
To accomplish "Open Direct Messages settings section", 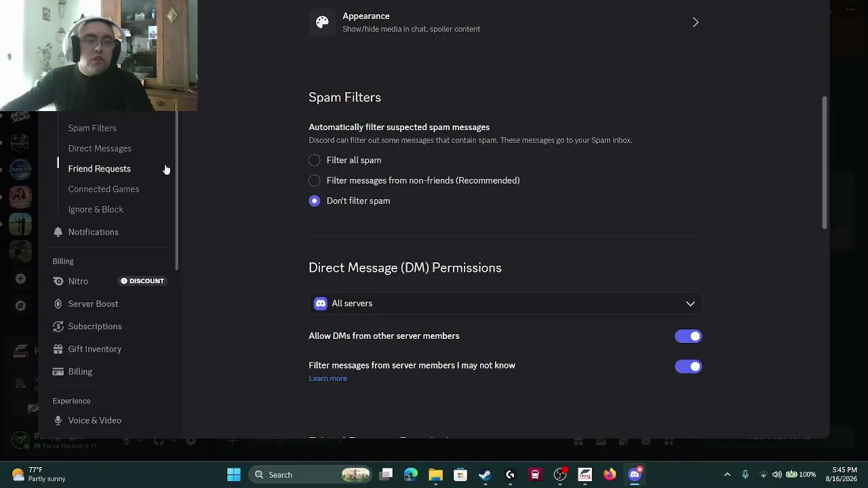I will (x=100, y=148).
